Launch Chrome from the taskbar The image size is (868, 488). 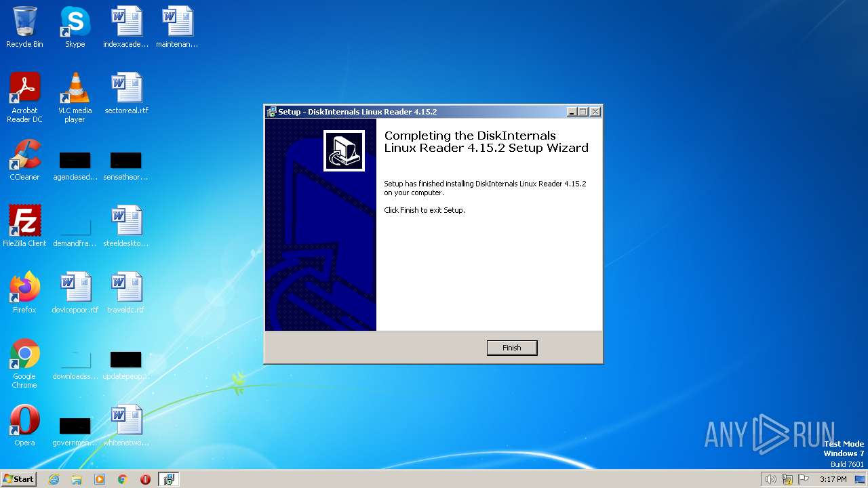click(x=123, y=479)
